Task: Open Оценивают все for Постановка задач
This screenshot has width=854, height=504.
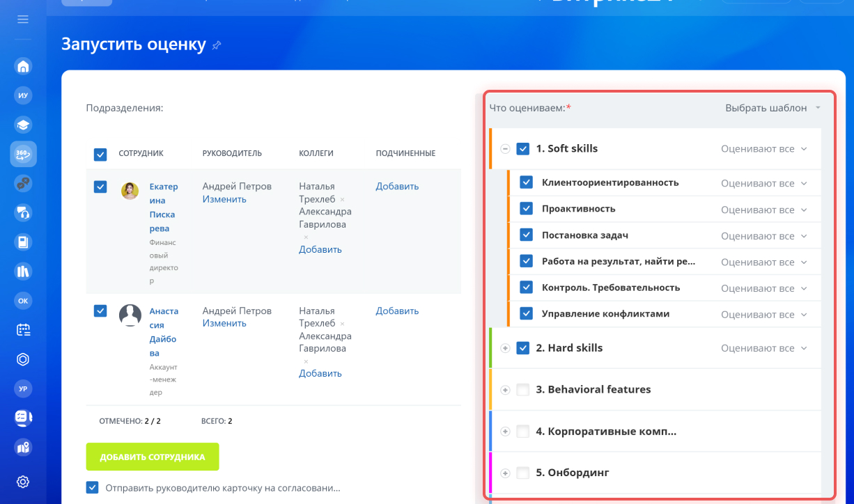Action: click(x=764, y=236)
